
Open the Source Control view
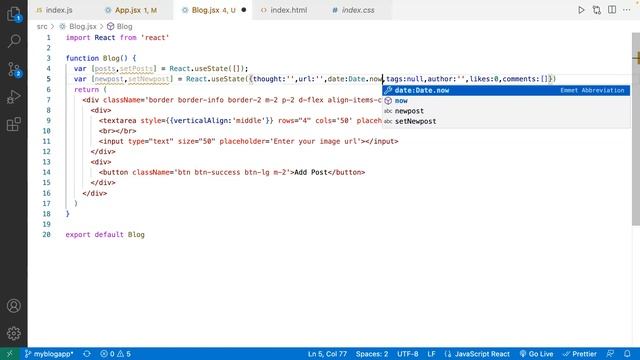click(14, 70)
